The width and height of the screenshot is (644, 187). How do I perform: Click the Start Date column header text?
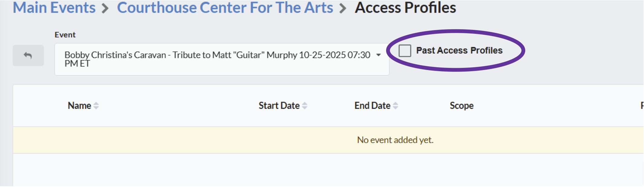[x=279, y=106]
